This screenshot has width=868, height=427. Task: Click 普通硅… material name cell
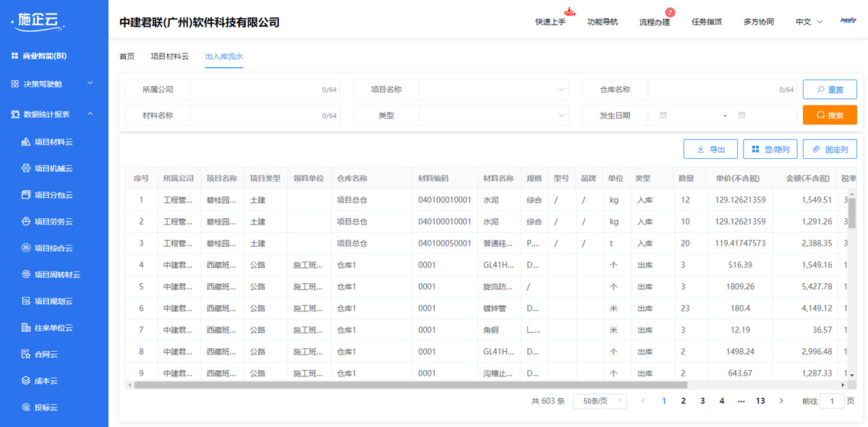(499, 243)
